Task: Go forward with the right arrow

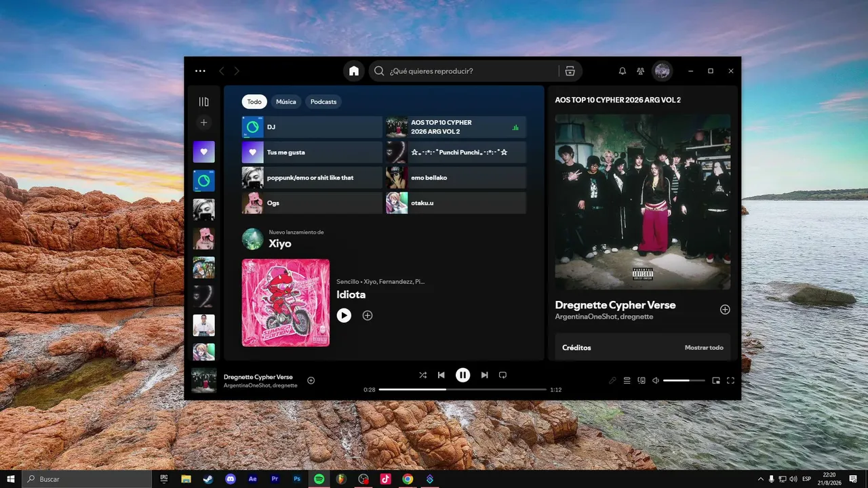Action: point(237,71)
